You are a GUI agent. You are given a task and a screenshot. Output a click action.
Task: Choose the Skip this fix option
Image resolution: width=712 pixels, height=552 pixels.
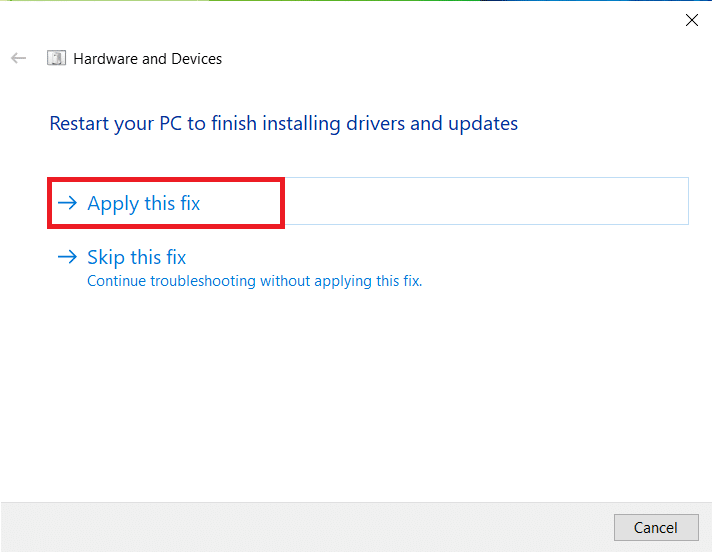coord(136,257)
